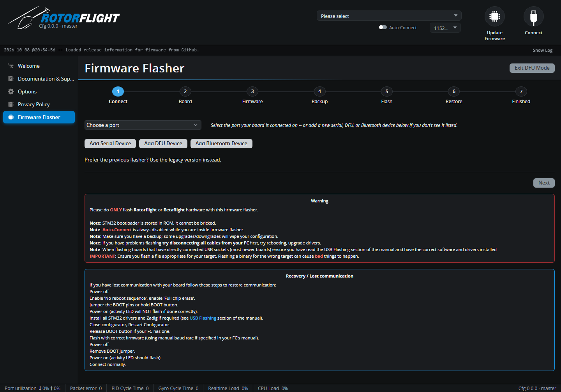The width and height of the screenshot is (561, 392).
Task: Click Add Serial Device button
Action: pyautogui.click(x=110, y=144)
